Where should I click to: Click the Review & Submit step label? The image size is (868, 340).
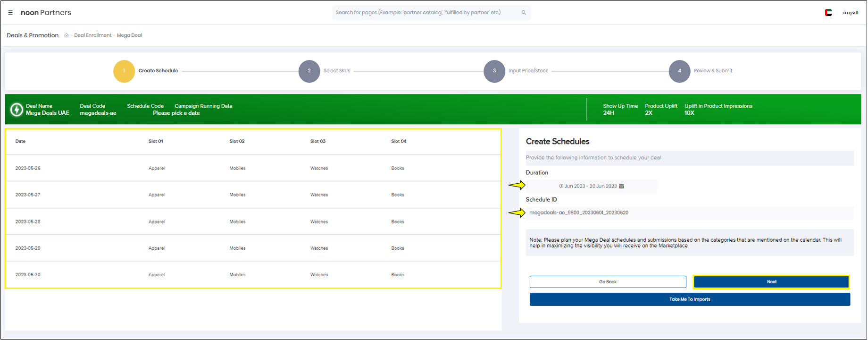[713, 71]
